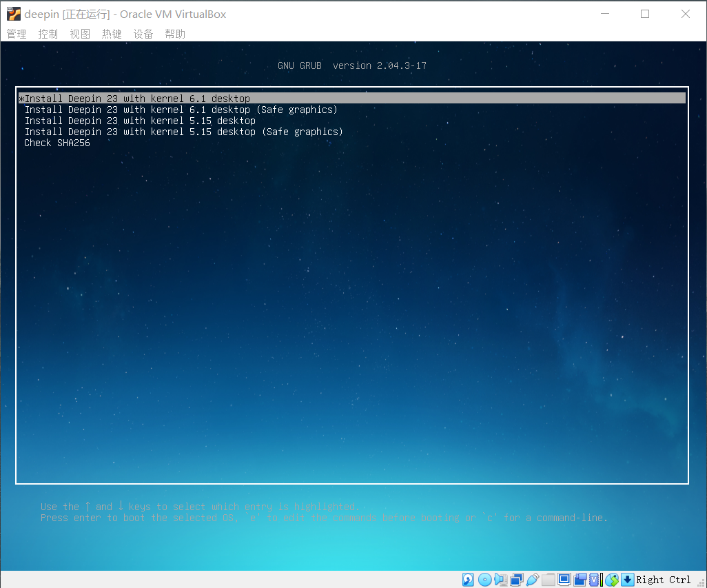Click the recording status icon
The width and height of the screenshot is (707, 588).
pos(580,580)
